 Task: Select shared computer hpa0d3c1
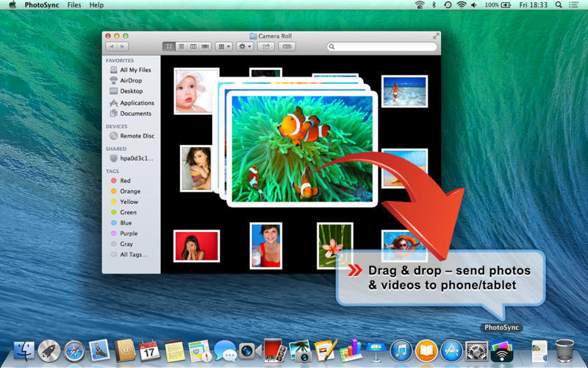click(131, 158)
